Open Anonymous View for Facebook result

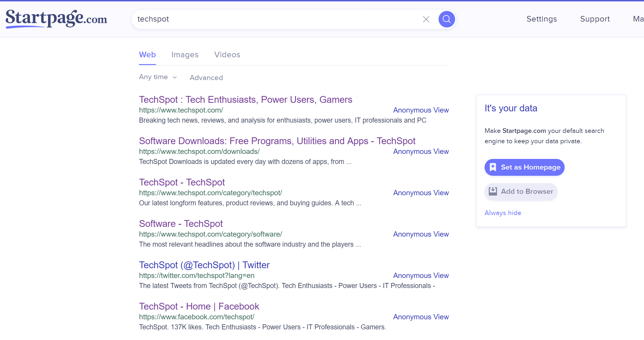(x=421, y=317)
